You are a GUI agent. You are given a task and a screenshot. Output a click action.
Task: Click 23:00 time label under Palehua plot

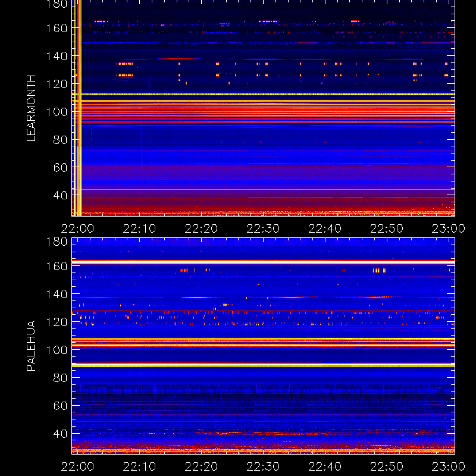(449, 466)
